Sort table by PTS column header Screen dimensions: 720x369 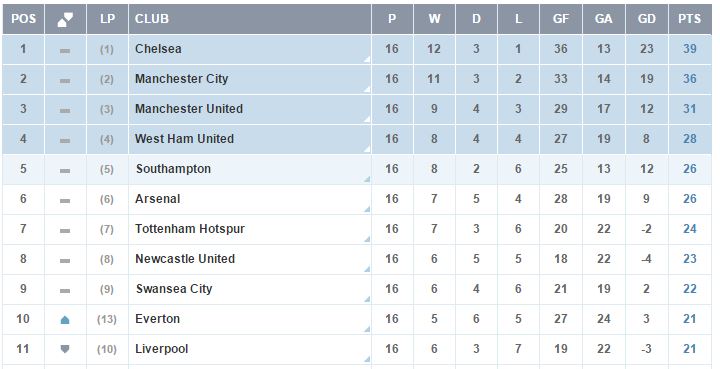pos(690,19)
